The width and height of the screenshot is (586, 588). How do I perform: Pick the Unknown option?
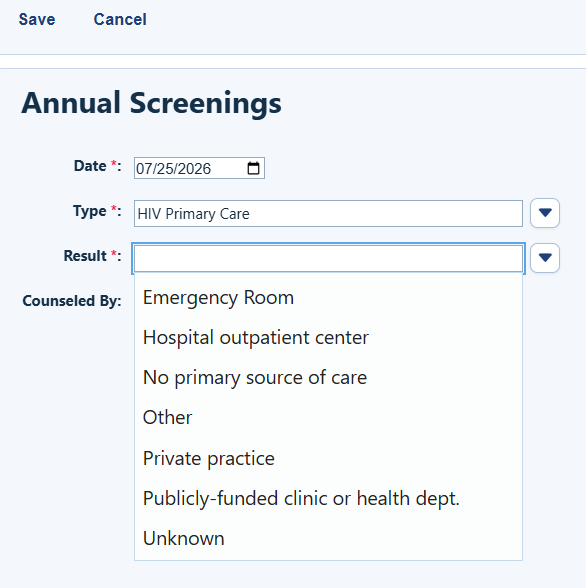[328, 538]
